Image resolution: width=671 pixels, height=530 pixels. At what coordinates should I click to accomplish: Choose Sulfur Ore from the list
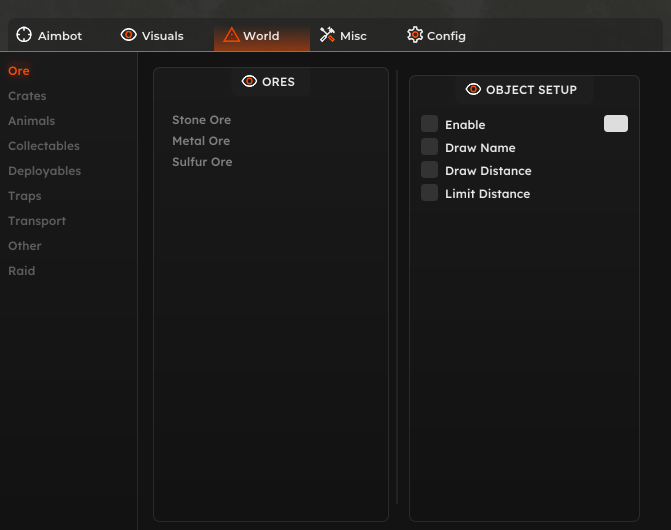[x=202, y=162]
